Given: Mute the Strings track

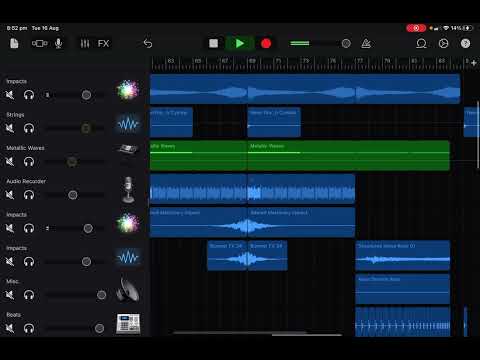Looking at the screenshot, I should 10,128.
